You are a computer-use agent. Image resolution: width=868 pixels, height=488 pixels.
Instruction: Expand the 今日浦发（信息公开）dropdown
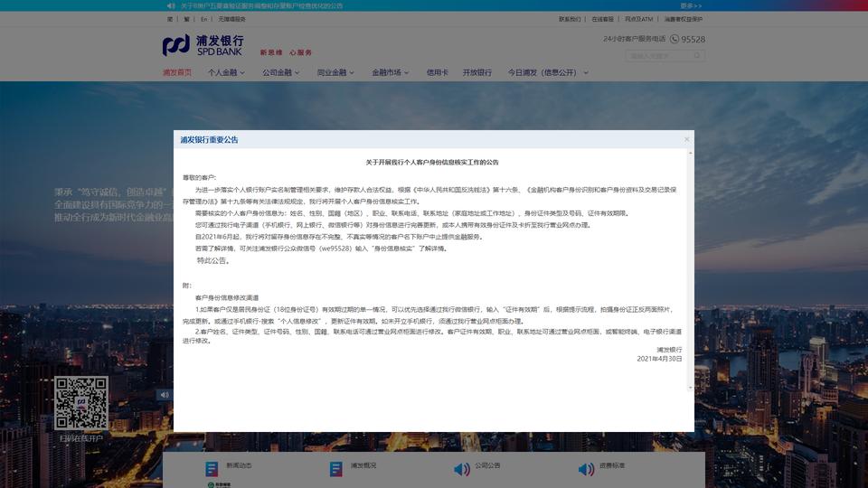[548, 72]
